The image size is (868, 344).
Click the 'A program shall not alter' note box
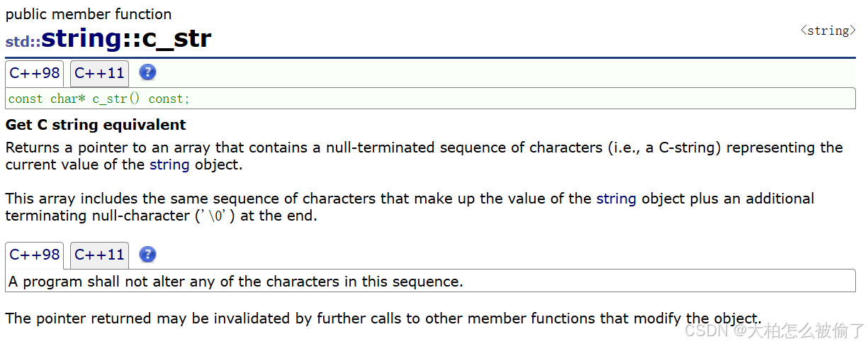[430, 282]
